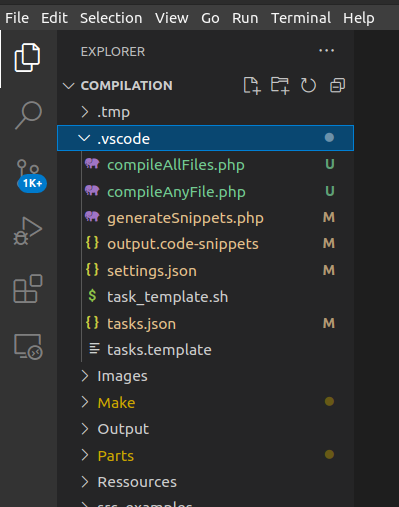Open tasks.json file
This screenshot has height=507, width=399.
point(141,324)
